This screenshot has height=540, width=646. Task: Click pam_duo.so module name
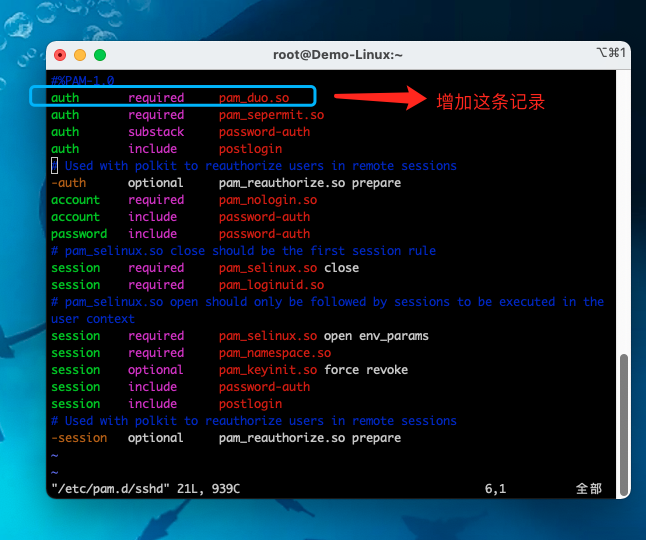tap(254, 98)
